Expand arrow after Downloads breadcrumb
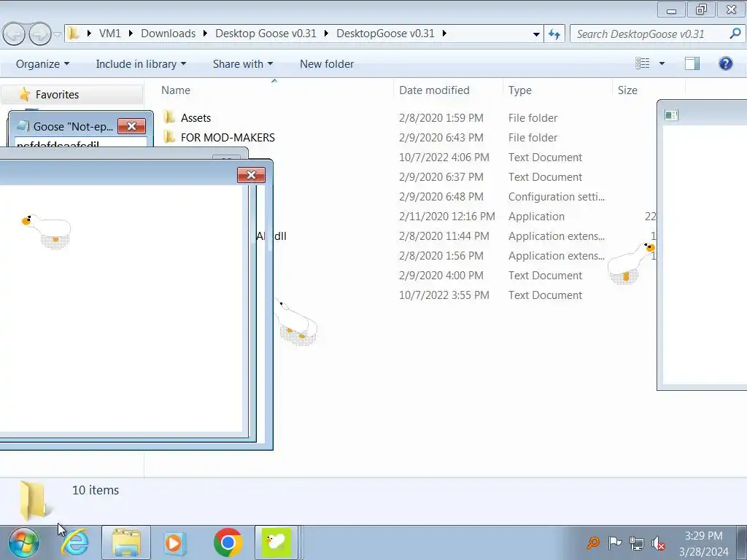Viewport: 747px width, 560px height. [x=205, y=34]
